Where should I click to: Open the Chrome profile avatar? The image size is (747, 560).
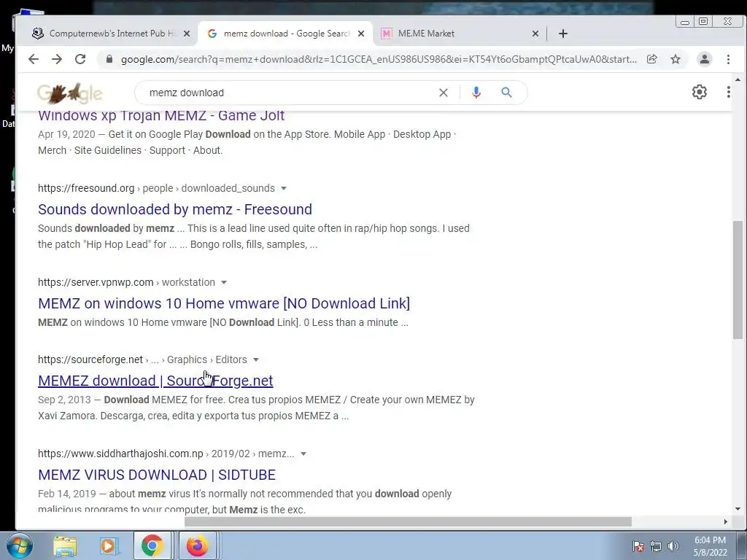point(705,59)
